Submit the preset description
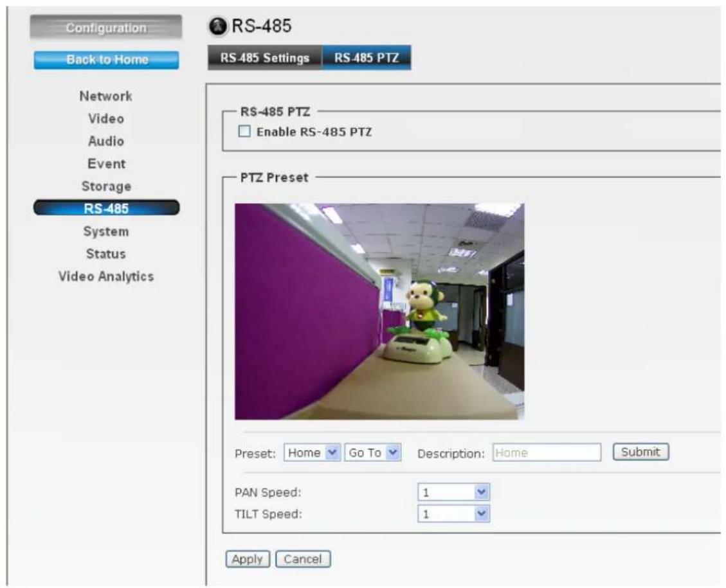This screenshot has width=726, height=588. pos(641,452)
